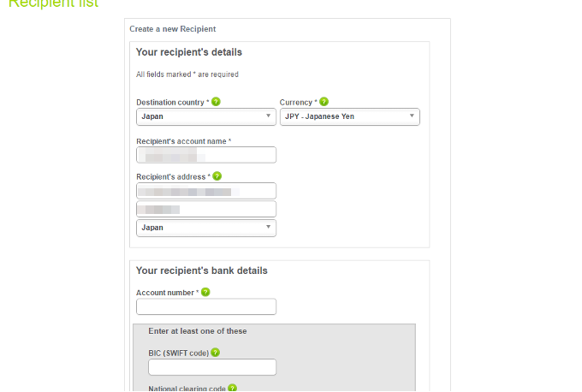Focus the first recipient address line field
The image size is (582, 392).
point(205,191)
